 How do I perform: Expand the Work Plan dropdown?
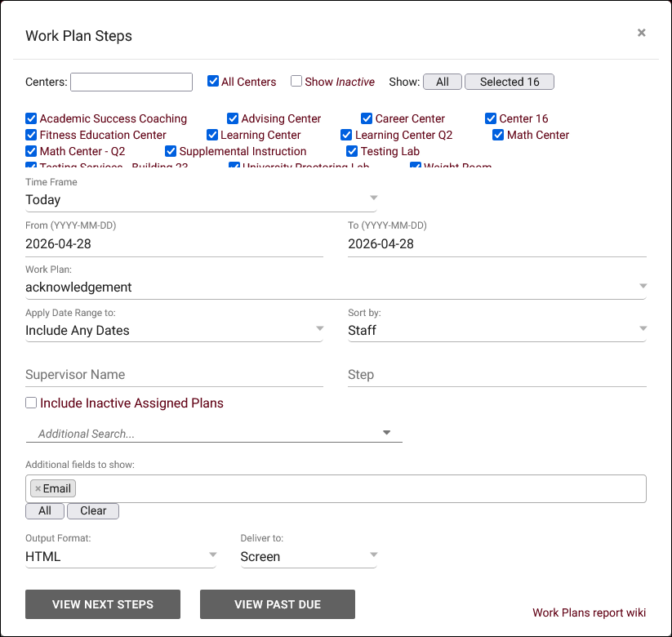click(x=335, y=287)
